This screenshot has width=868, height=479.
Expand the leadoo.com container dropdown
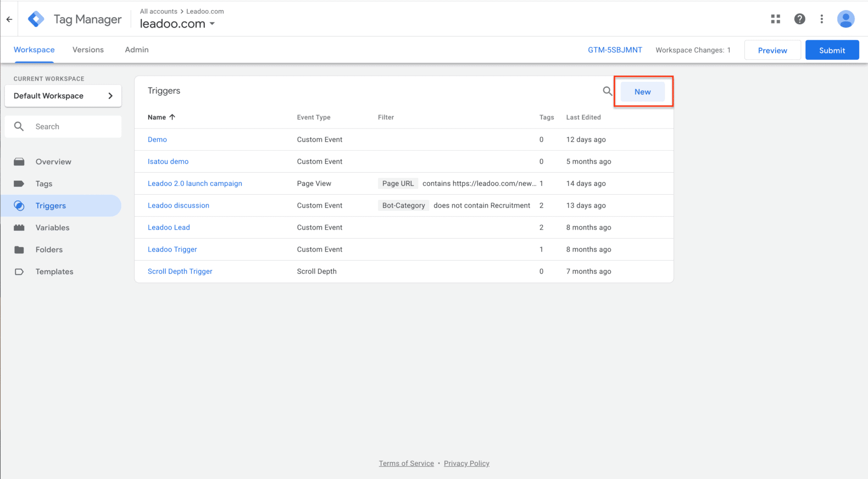[212, 24]
